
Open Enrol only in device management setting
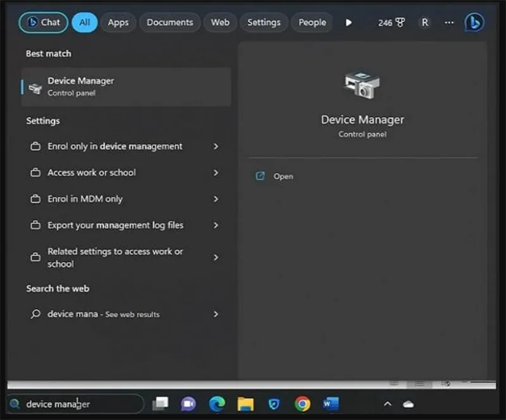coord(126,146)
